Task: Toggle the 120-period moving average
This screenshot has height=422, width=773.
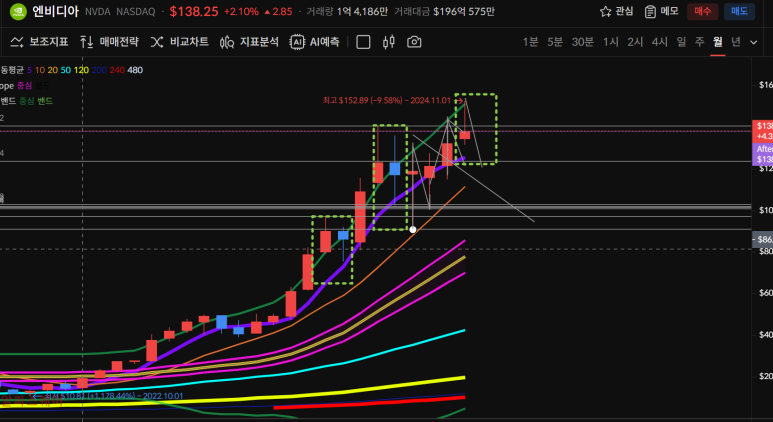Action: (81, 70)
